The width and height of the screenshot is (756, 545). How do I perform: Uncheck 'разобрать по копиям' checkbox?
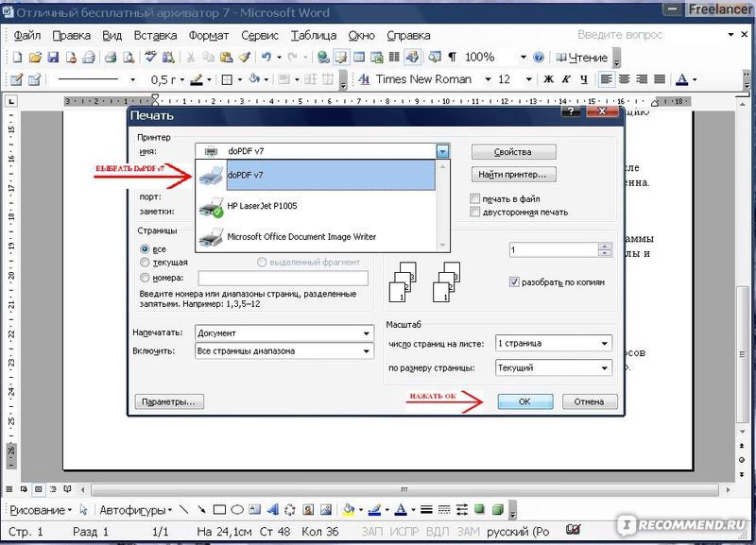pyautogui.click(x=514, y=281)
